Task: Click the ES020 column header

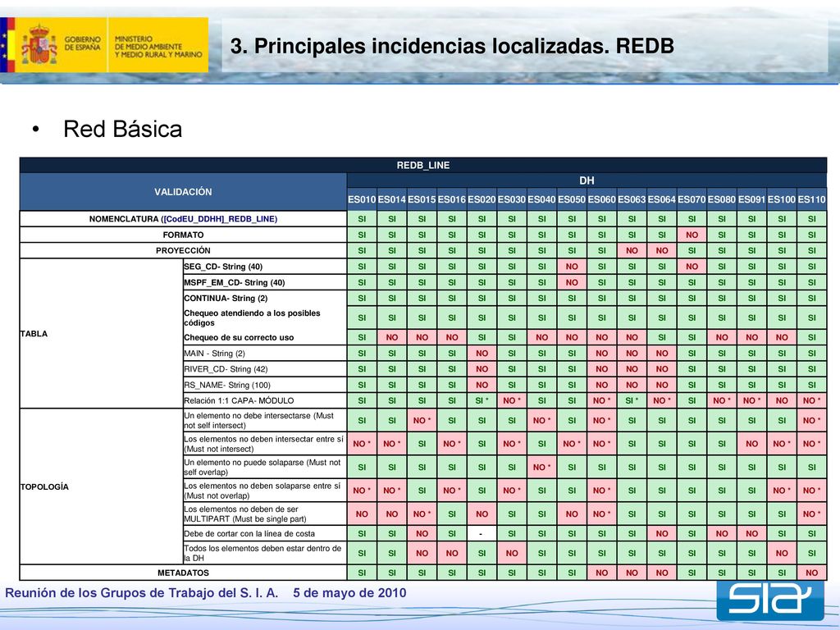Action: click(x=482, y=199)
